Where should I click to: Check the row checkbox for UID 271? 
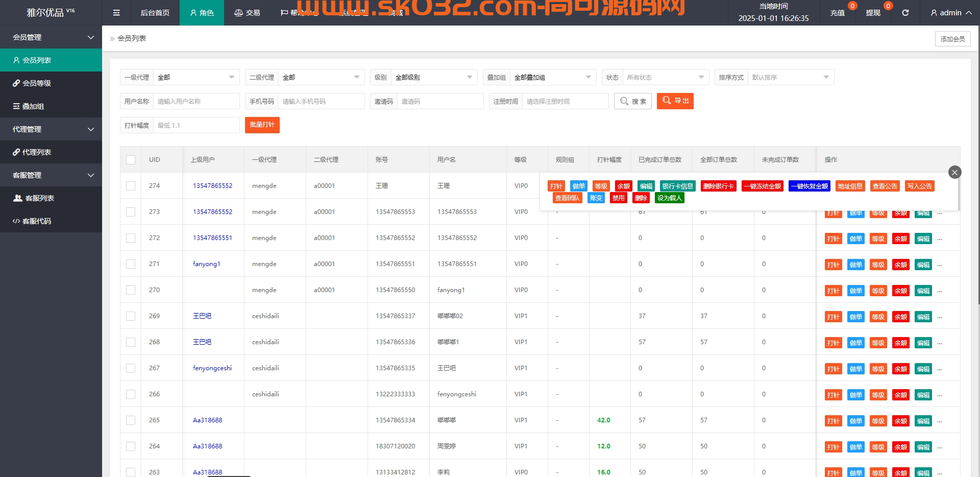131,264
